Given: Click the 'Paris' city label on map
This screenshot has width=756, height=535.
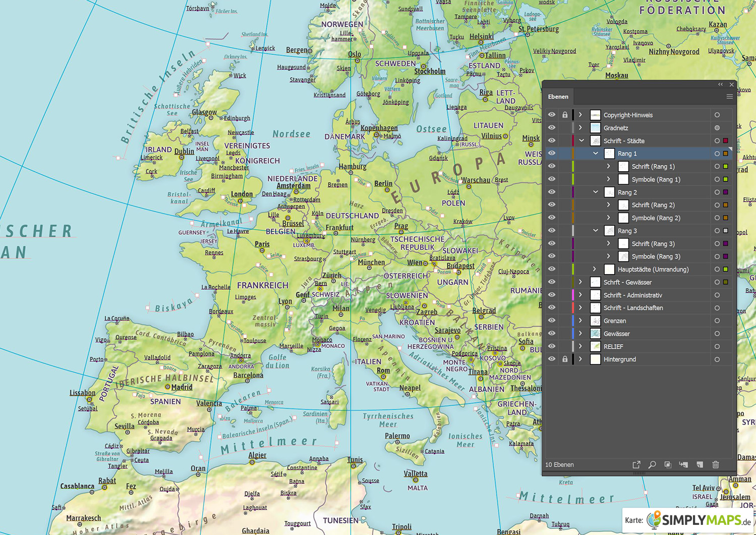Looking at the screenshot, I should point(262,244).
